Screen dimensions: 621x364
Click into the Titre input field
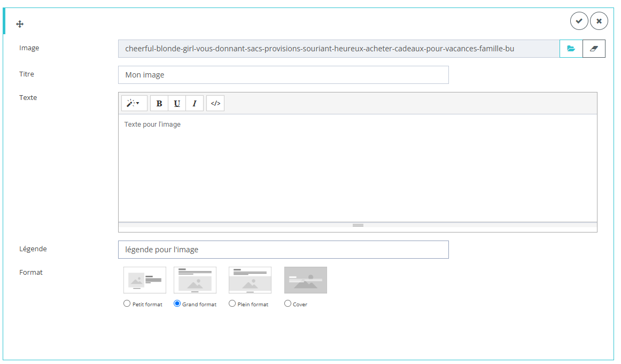[283, 75]
